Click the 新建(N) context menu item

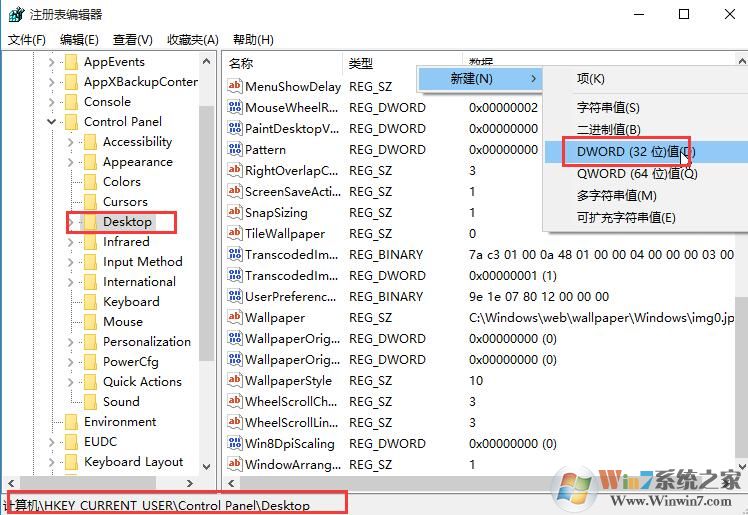click(x=480, y=79)
